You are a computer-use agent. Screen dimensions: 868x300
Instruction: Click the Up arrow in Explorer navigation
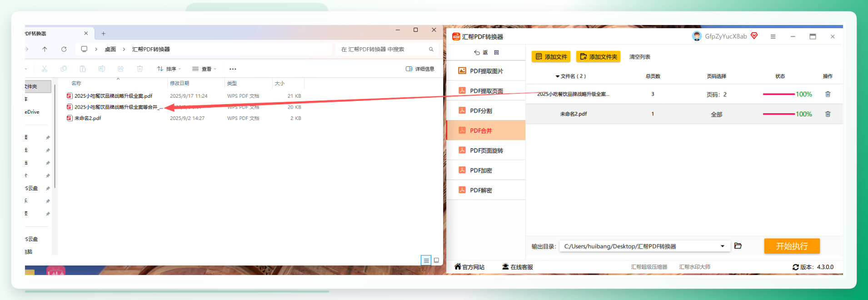coord(45,49)
